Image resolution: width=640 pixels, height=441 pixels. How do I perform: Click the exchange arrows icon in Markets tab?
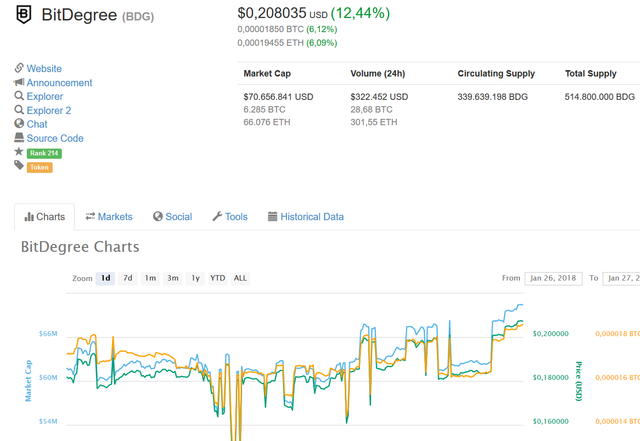[x=90, y=216]
